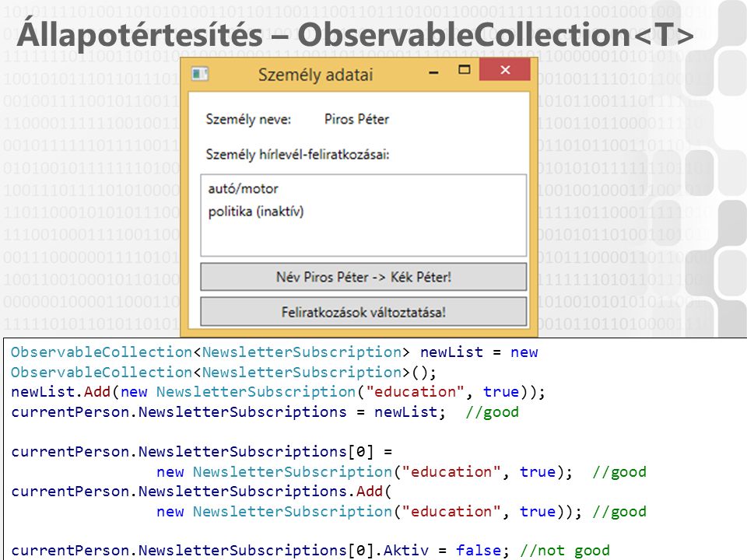Click the 'Személy hírlevél-feliratkozásai:' label
Image resolution: width=747 pixels, height=560 pixels.
click(297, 155)
